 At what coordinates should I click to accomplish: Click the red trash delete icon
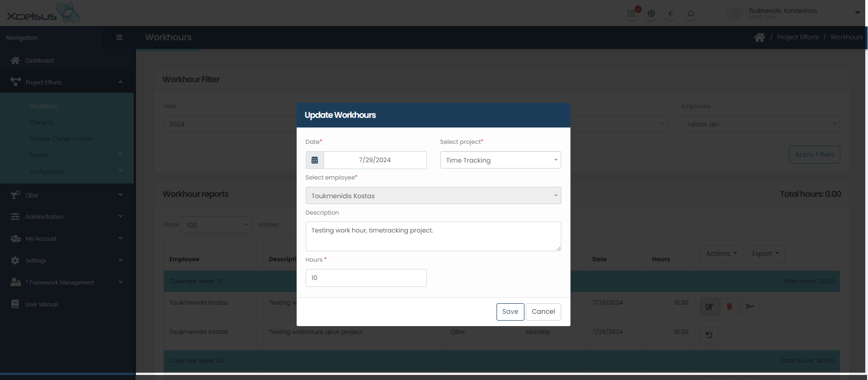729,306
